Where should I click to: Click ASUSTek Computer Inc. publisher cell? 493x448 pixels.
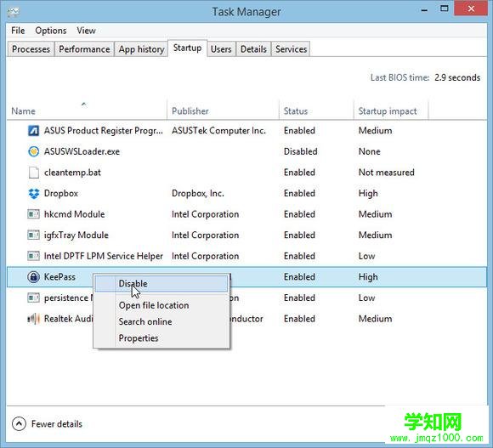coord(218,130)
